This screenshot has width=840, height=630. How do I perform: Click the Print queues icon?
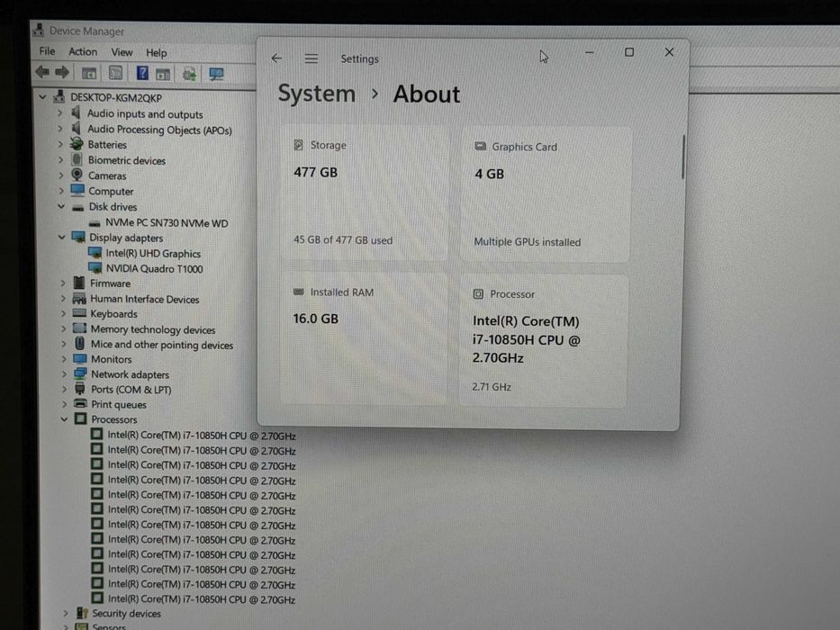[x=80, y=403]
